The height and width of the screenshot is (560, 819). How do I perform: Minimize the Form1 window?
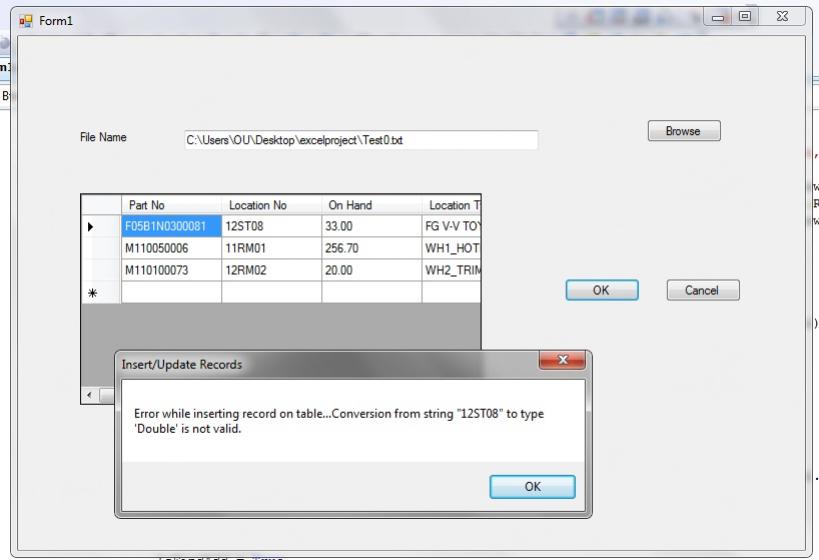718,17
